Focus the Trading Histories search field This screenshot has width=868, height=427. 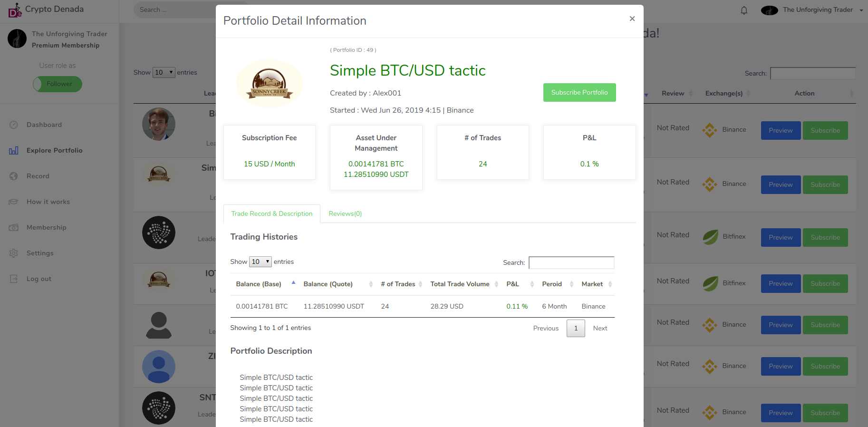tap(571, 262)
